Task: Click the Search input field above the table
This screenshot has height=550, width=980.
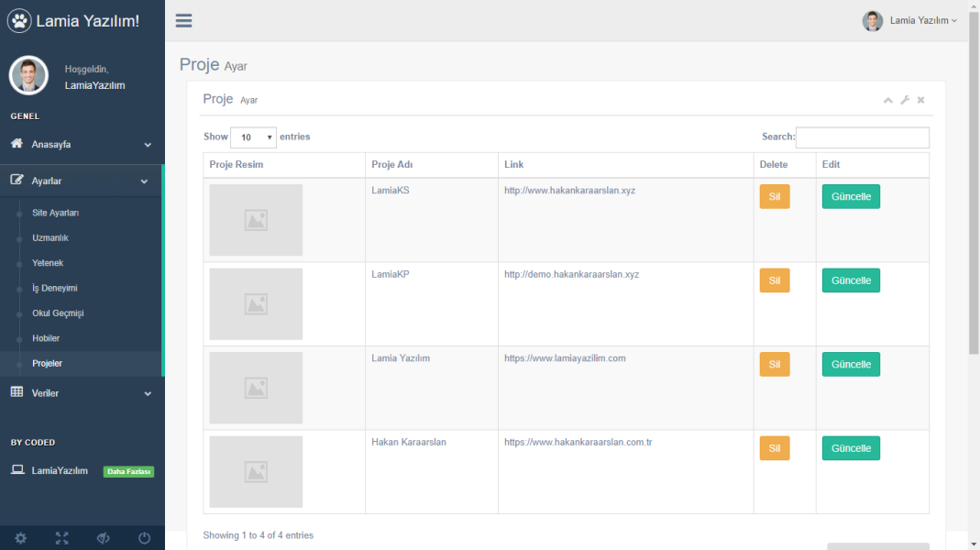Action: pyautogui.click(x=862, y=137)
